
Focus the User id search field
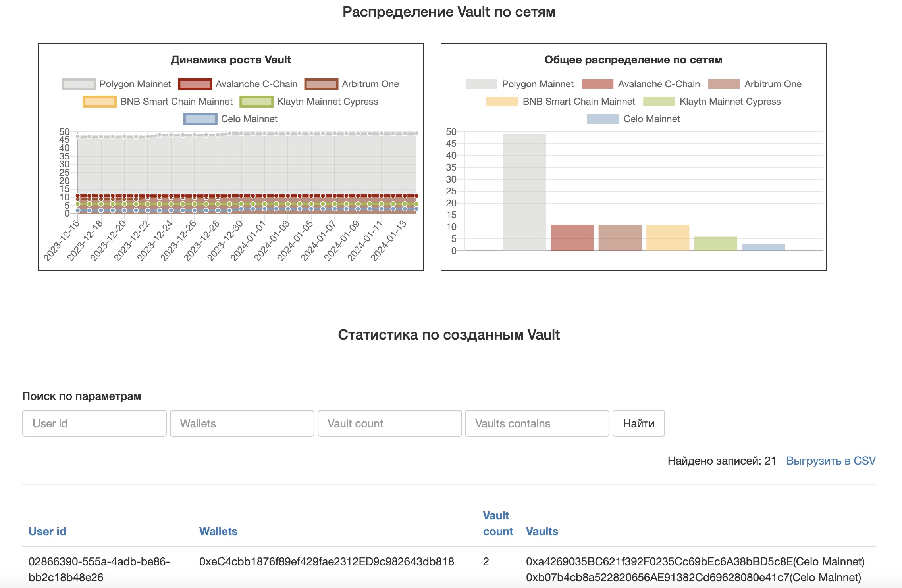[x=94, y=423]
